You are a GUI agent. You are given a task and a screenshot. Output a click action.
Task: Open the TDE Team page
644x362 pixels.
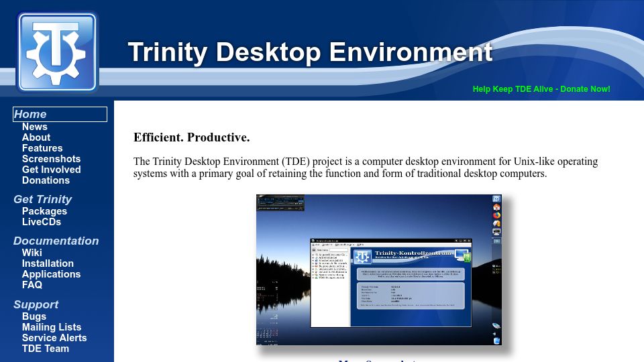pyautogui.click(x=46, y=349)
